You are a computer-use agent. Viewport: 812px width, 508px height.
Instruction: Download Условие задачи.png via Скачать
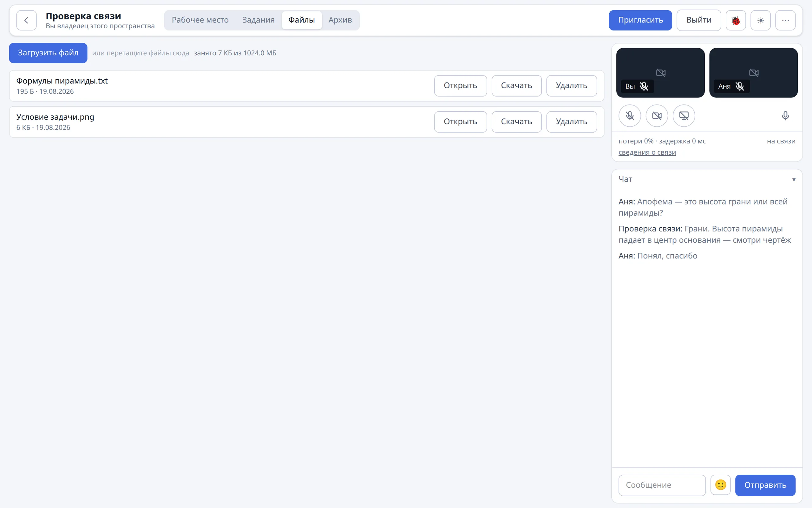(516, 122)
